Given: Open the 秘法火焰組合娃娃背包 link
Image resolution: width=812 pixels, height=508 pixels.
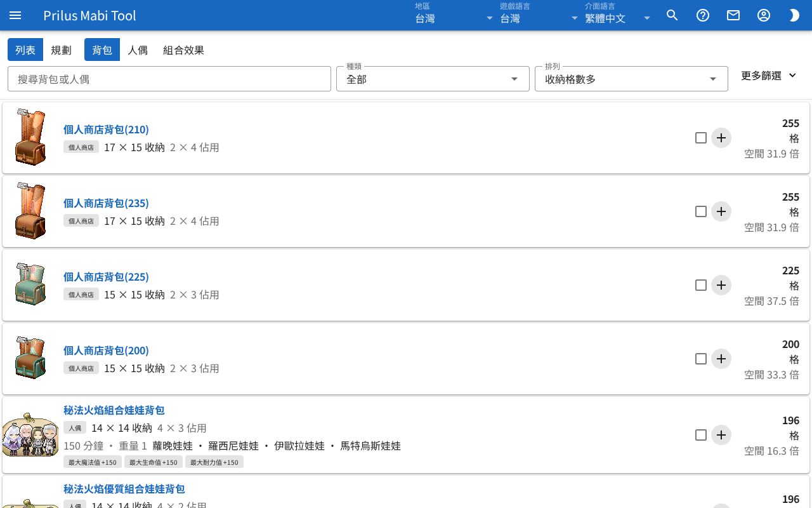Looking at the screenshot, I should click(x=114, y=410).
